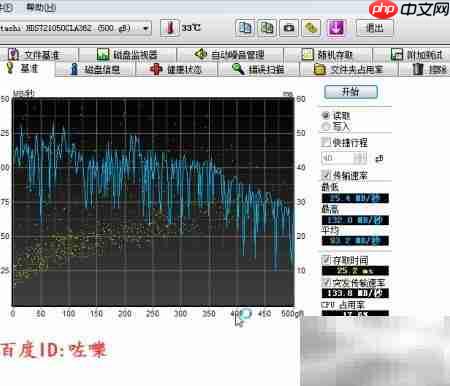
Task: Click the copy screenshot to clipboard icon
Action: click(267, 28)
